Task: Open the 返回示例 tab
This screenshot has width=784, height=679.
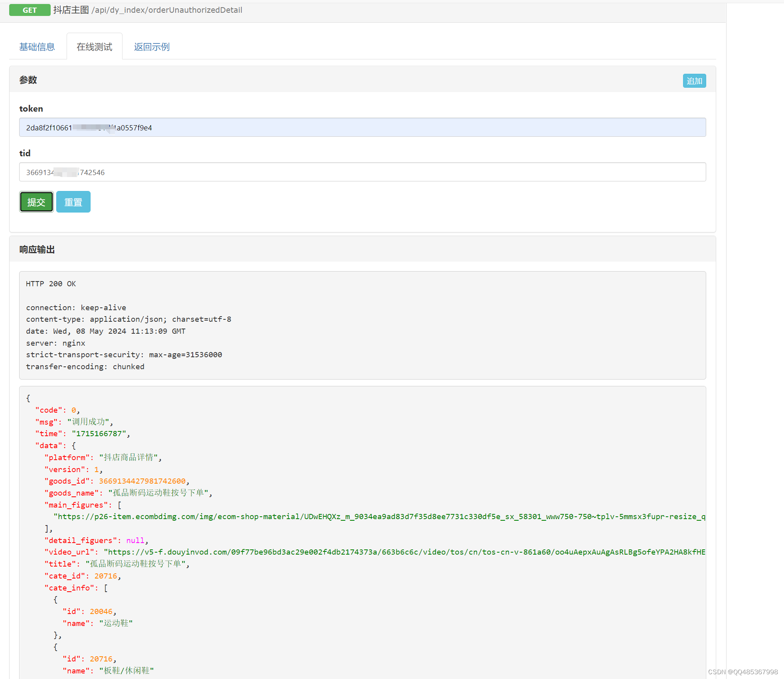Action: tap(152, 47)
